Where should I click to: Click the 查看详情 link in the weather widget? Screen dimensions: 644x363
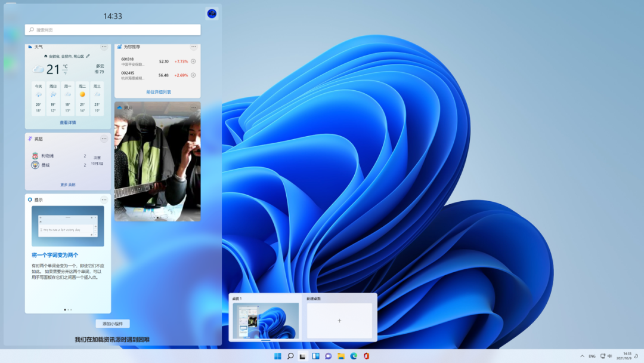tap(67, 121)
